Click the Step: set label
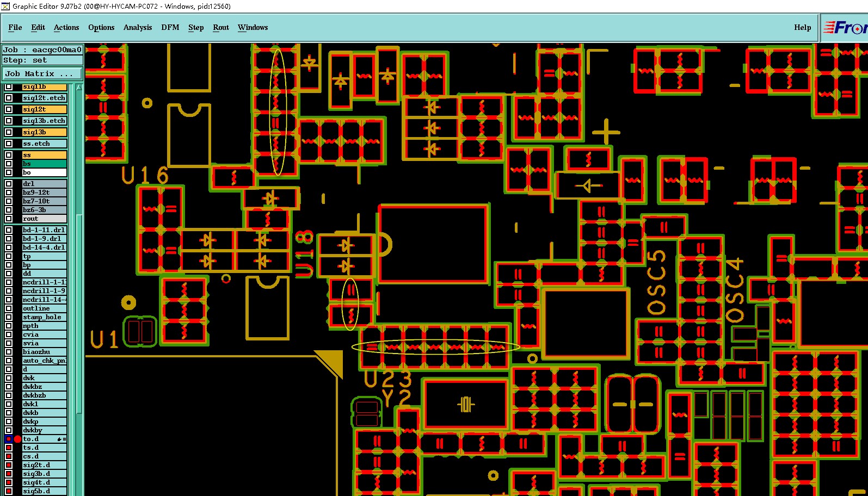Viewport: 868px width, 496px height. [43, 60]
